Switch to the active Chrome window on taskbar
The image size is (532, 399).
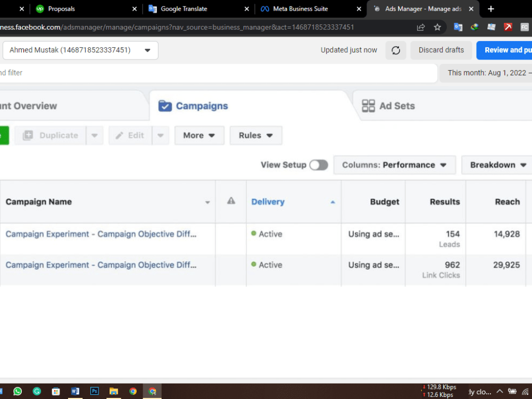pos(152,391)
